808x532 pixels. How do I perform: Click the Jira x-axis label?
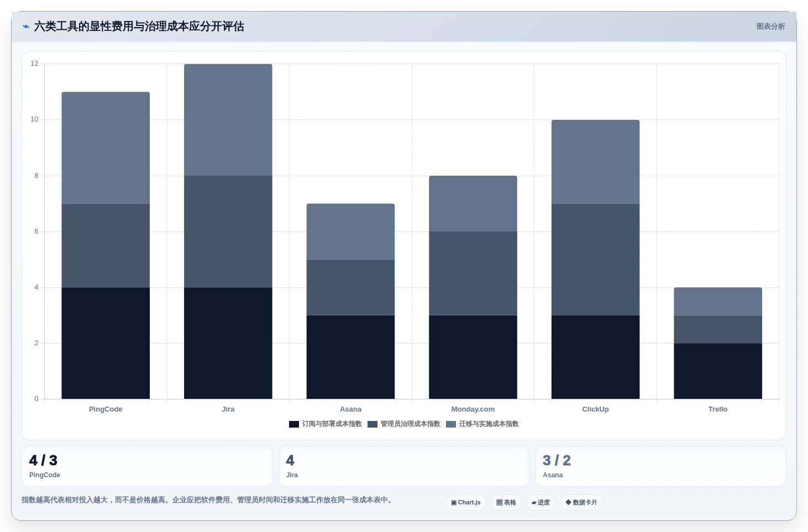pos(228,409)
